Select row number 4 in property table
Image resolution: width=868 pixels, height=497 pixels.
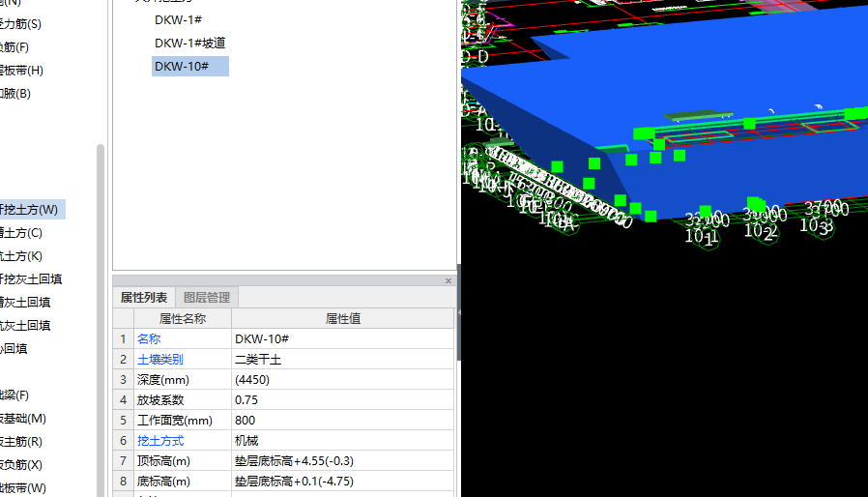(x=123, y=400)
